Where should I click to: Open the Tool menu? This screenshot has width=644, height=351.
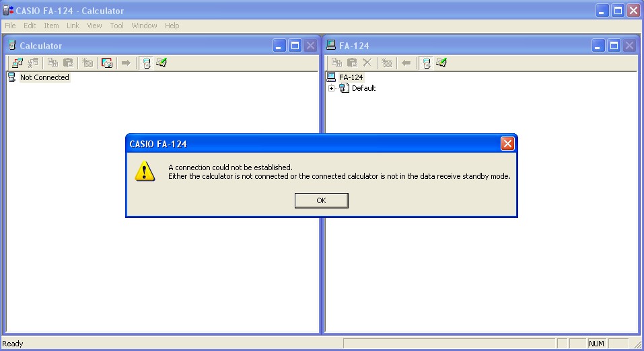tap(116, 26)
